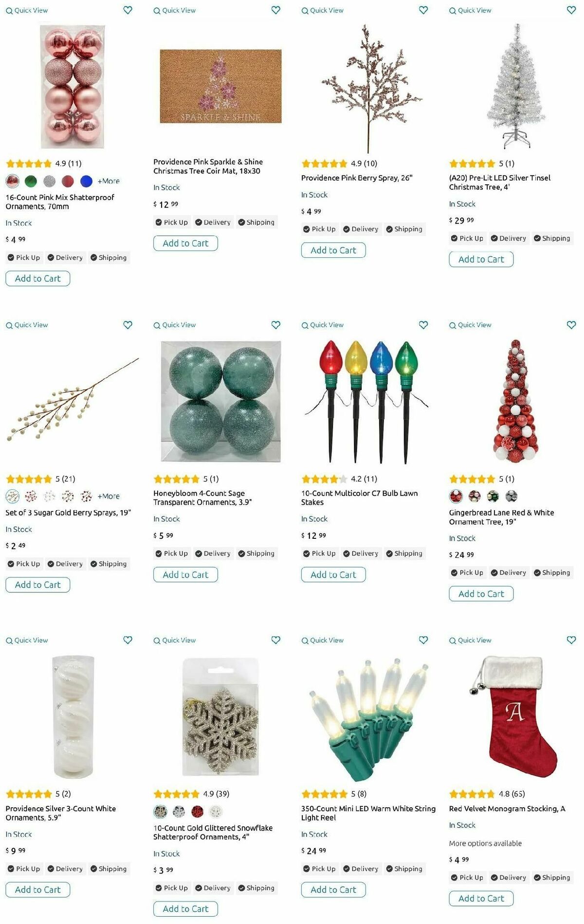Favorite the Pink Mix Shatterproof Ornaments with heart
584x924 pixels.
pos(128,10)
